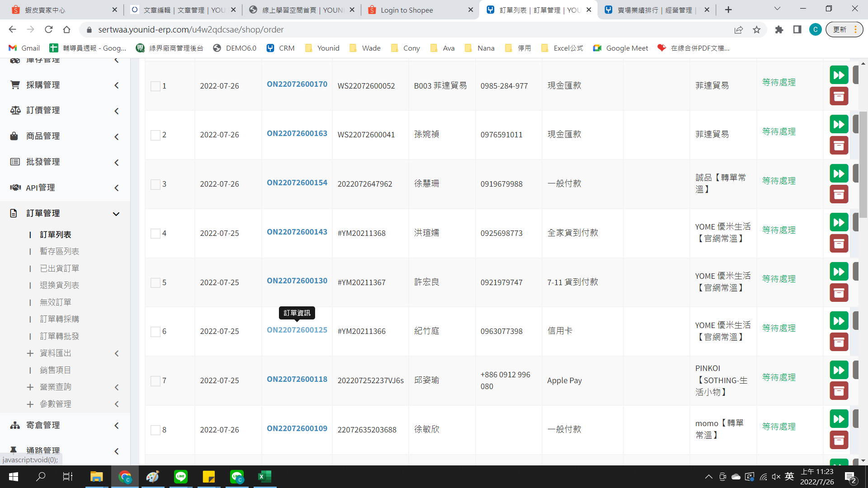This screenshot has width=868, height=488.
Task: Click the Chrome extensions puzzle icon
Action: pyautogui.click(x=779, y=29)
